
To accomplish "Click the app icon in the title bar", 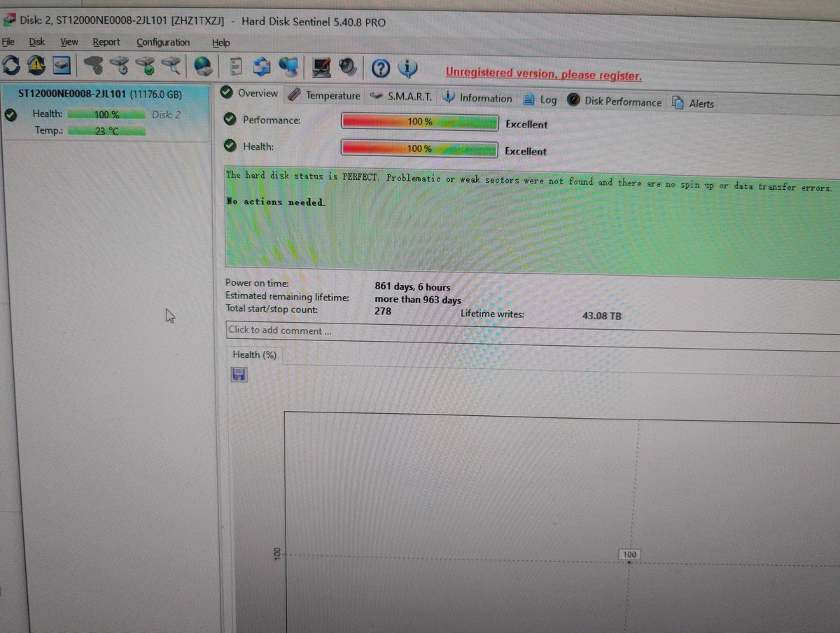I will tap(10, 20).
